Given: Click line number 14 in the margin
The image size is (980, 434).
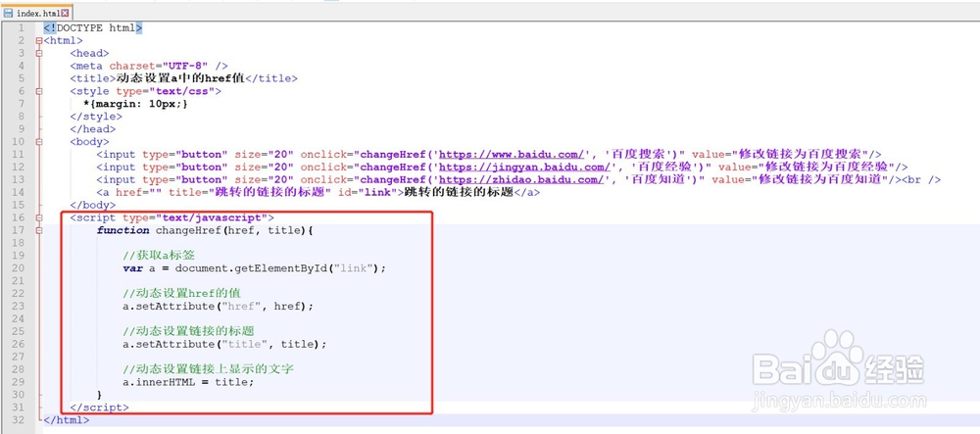Looking at the screenshot, I should pos(19,192).
